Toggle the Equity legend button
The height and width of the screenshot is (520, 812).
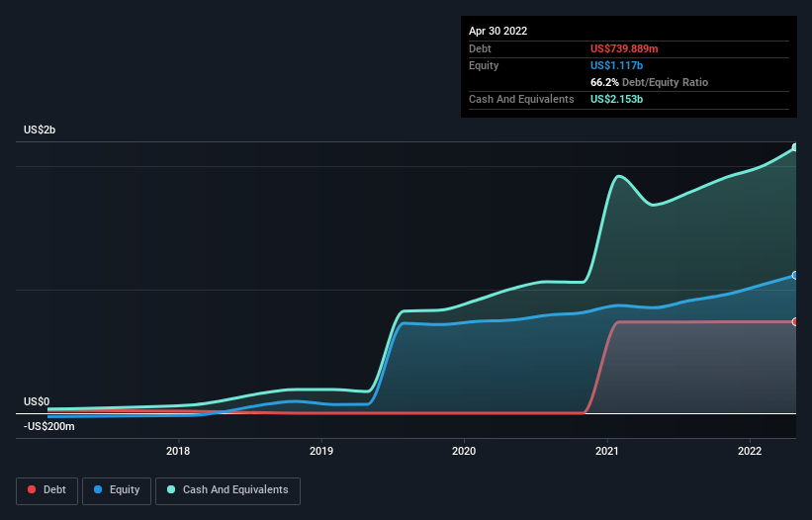[x=117, y=490]
